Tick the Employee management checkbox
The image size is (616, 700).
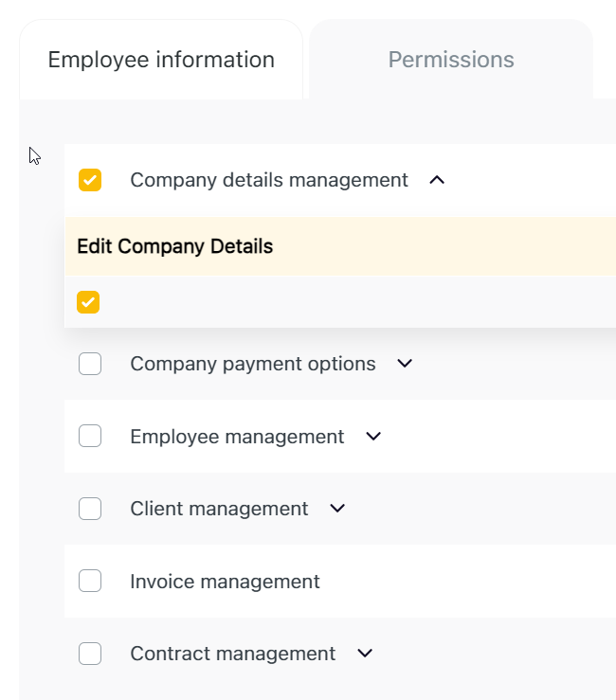(90, 437)
